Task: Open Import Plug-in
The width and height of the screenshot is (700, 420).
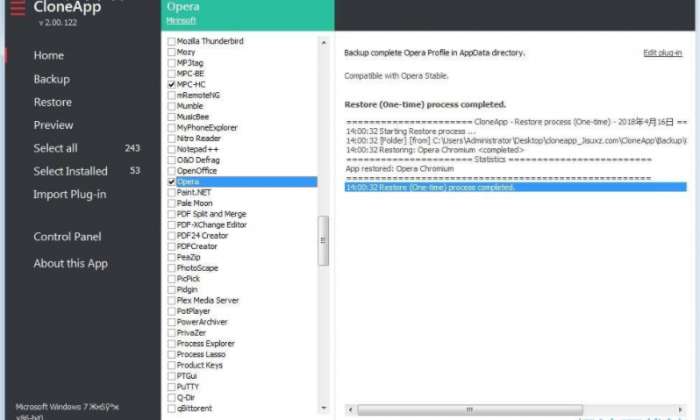Action: pos(70,194)
